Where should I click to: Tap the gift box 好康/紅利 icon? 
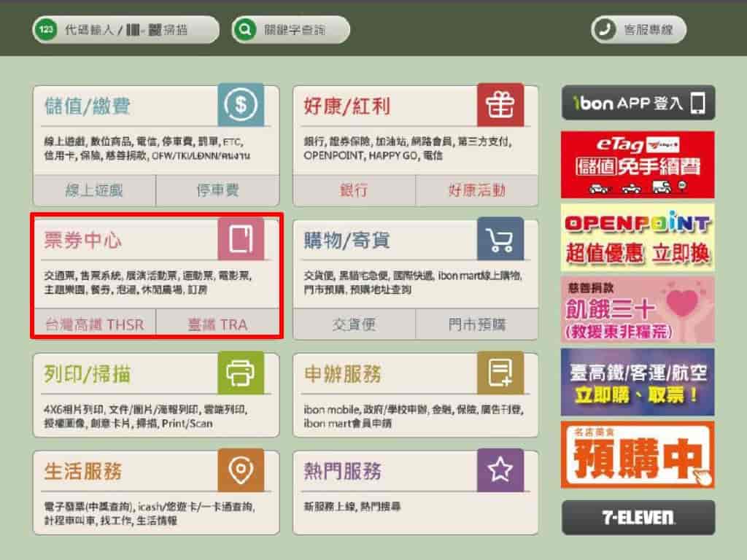click(x=500, y=104)
